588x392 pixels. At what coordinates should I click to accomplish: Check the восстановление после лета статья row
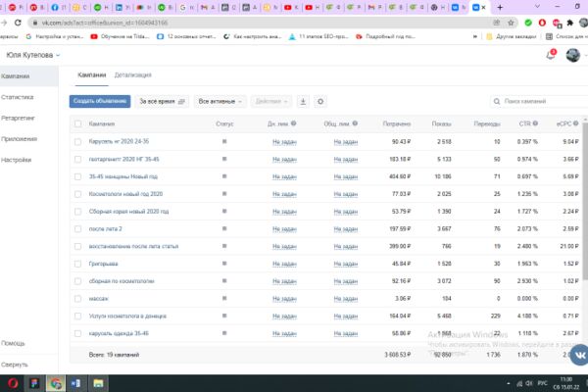(x=77, y=246)
